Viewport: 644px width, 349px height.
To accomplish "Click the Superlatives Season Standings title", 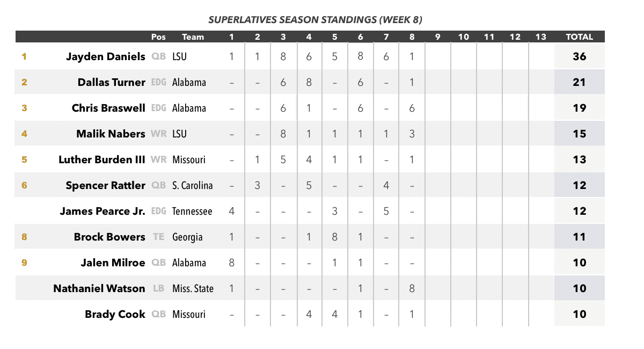I will tap(315, 20).
